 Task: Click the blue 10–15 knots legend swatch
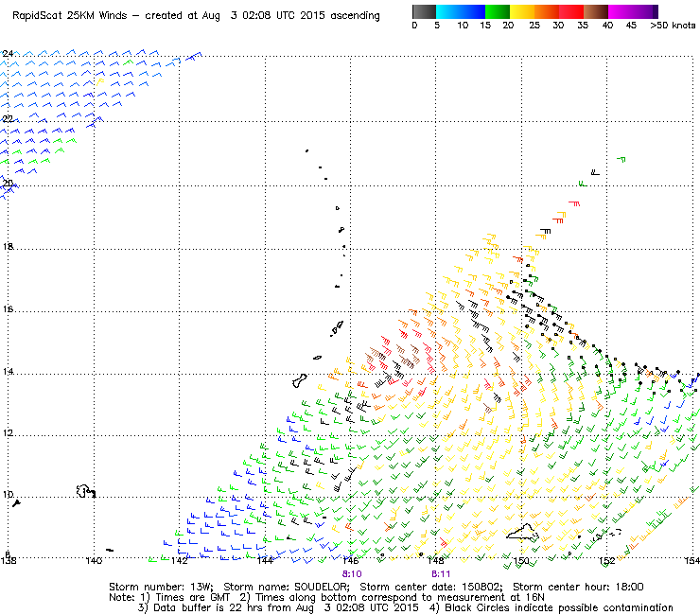click(473, 11)
